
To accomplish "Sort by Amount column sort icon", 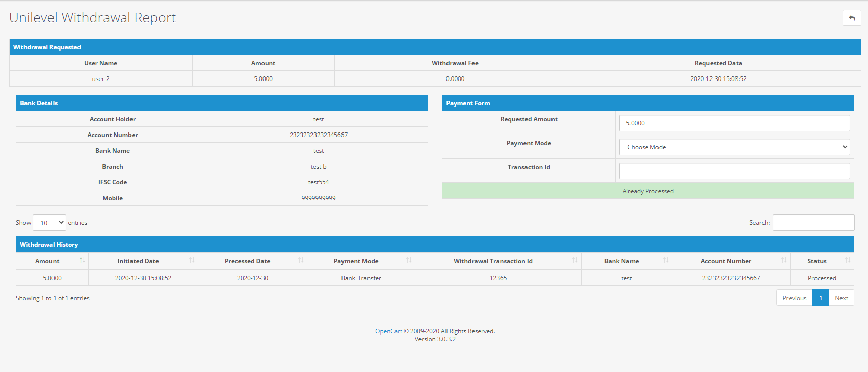I will pyautogui.click(x=82, y=261).
